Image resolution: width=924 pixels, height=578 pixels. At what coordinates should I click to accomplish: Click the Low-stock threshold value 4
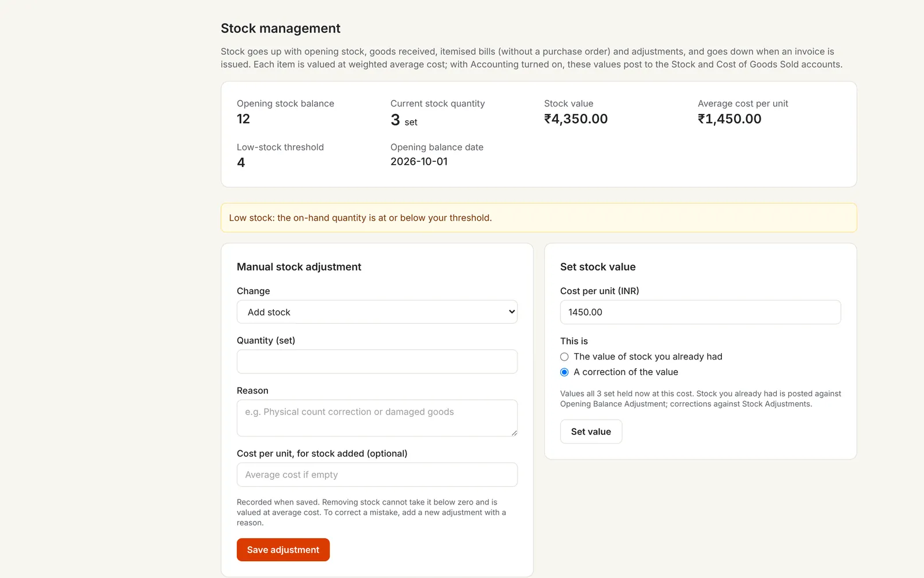click(241, 163)
